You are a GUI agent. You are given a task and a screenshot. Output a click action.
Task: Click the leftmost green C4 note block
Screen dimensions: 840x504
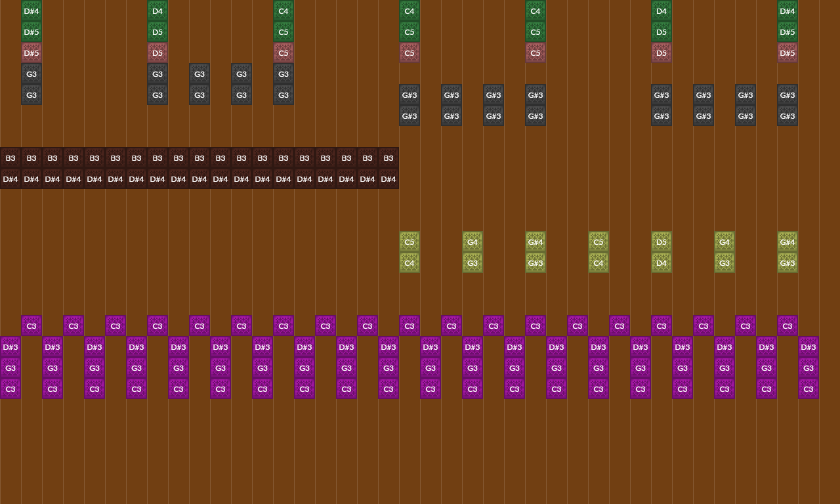283,11
